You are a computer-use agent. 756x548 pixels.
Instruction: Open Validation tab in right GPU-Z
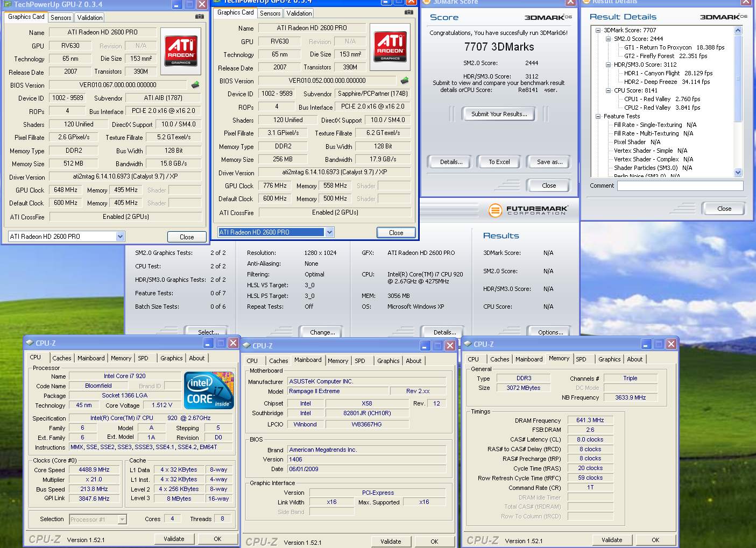click(299, 13)
